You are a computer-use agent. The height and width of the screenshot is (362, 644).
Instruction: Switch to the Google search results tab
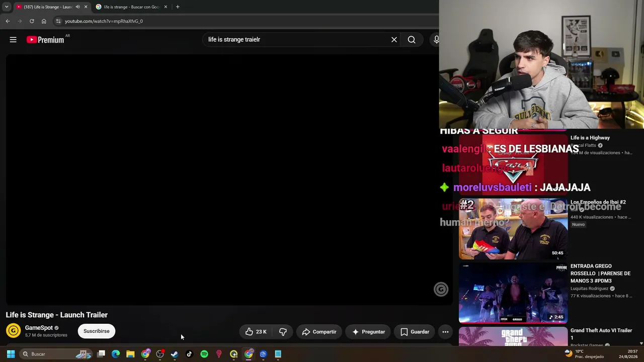(132, 7)
